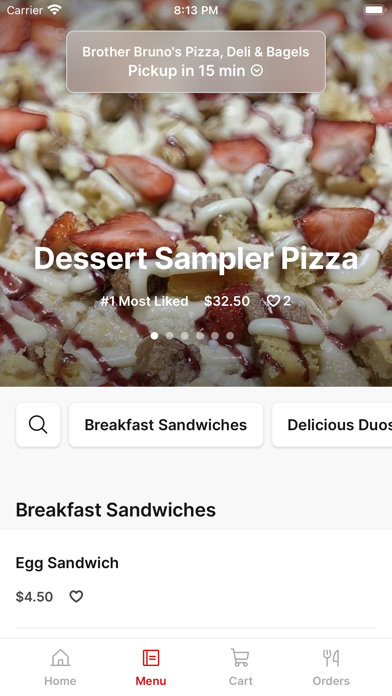Open the Orders fork and knife icon
The width and height of the screenshot is (392, 696).
click(331, 657)
